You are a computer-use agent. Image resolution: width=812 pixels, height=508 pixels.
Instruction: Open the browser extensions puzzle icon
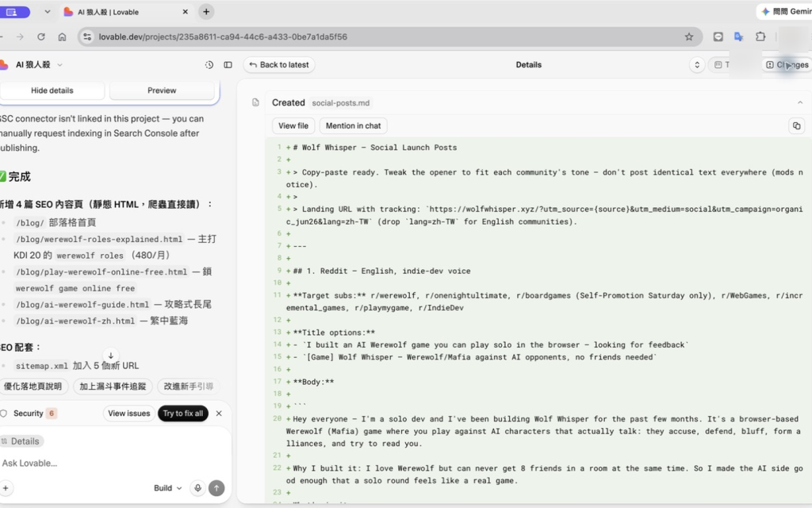[x=760, y=37]
